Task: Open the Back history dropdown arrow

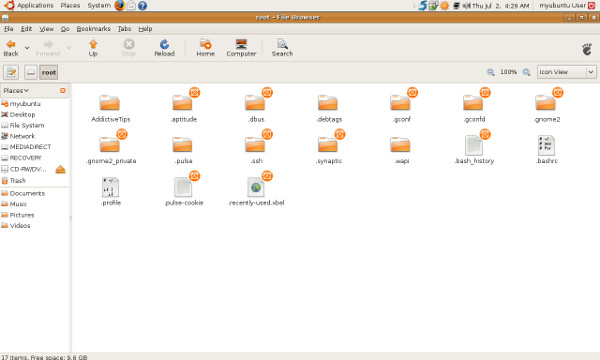Action: point(27,48)
